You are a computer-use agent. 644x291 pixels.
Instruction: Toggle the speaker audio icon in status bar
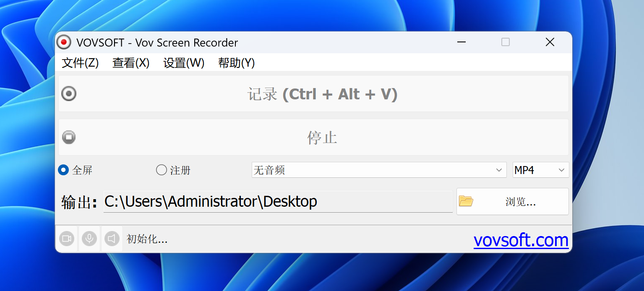pos(112,239)
